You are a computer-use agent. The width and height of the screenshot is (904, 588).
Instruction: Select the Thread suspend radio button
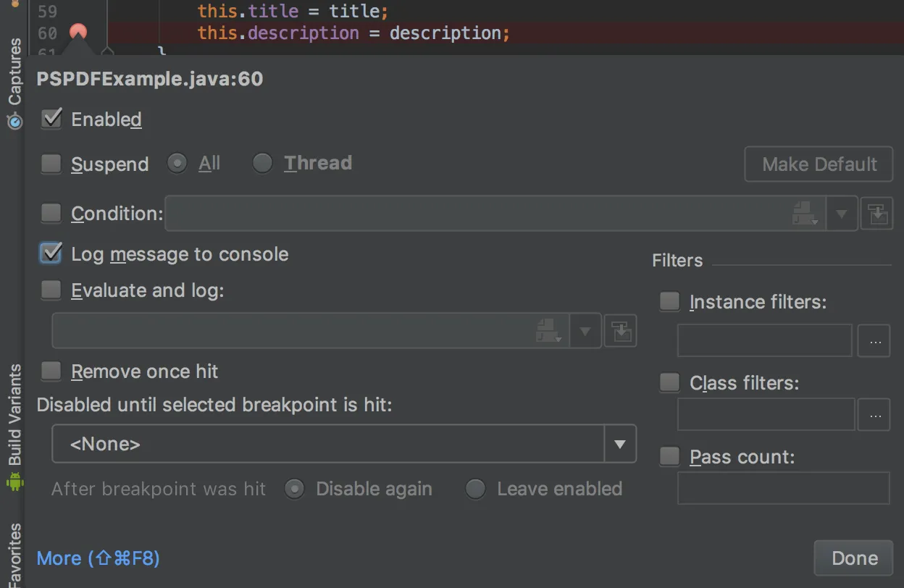[x=262, y=163]
